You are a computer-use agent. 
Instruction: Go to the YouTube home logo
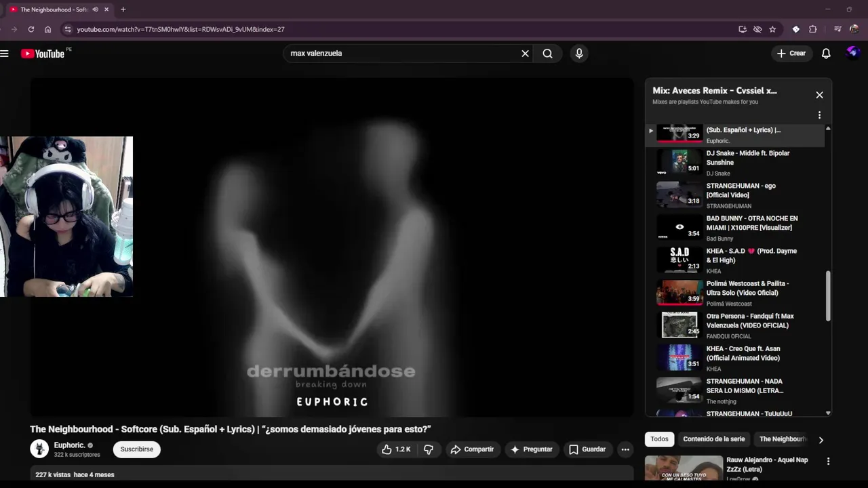[43, 54]
